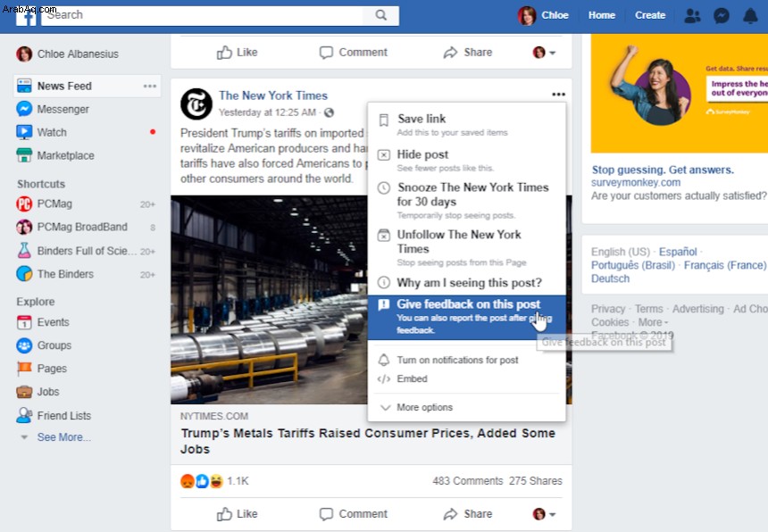The width and height of the screenshot is (768, 532).
Task: Open the surveymonkey.com ad link
Action: coord(636,183)
